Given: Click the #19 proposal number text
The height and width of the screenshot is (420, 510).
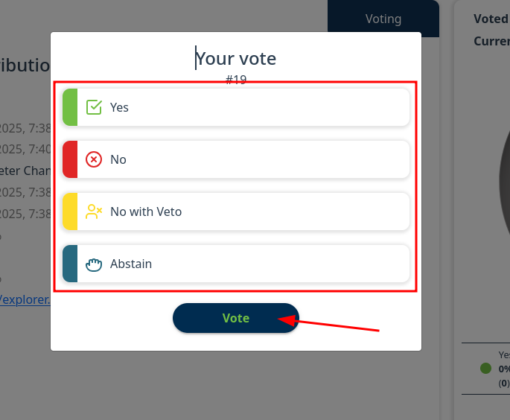Looking at the screenshot, I should (x=236, y=80).
